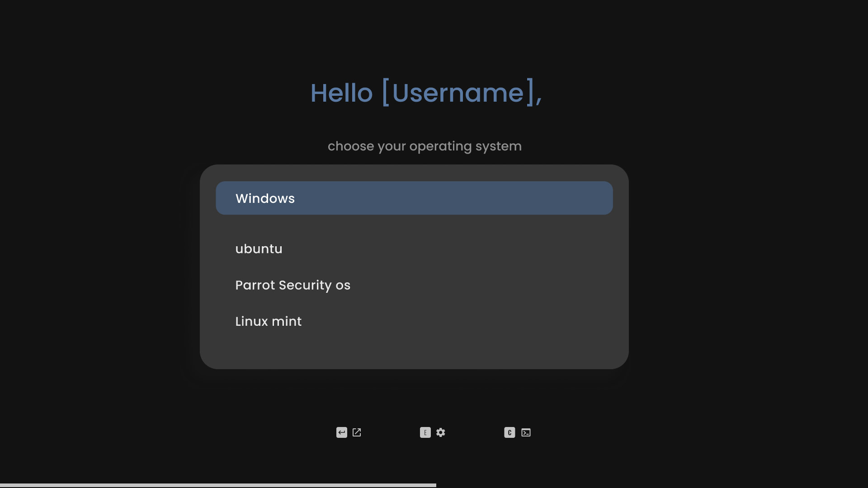Screen dimensions: 868x488
Task: Click the boot/open external arrow icon
Action: point(357,432)
